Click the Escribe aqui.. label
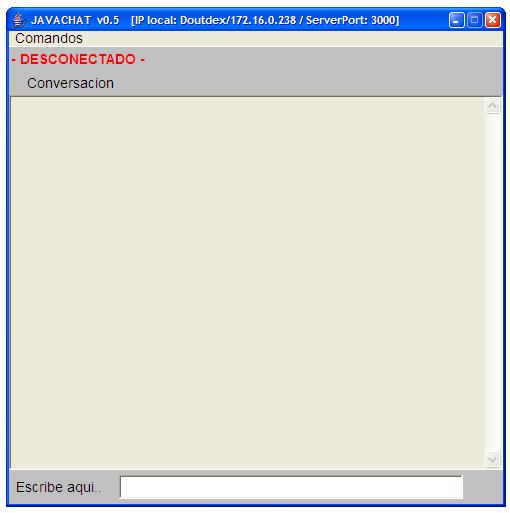510x513 pixels. click(x=59, y=487)
